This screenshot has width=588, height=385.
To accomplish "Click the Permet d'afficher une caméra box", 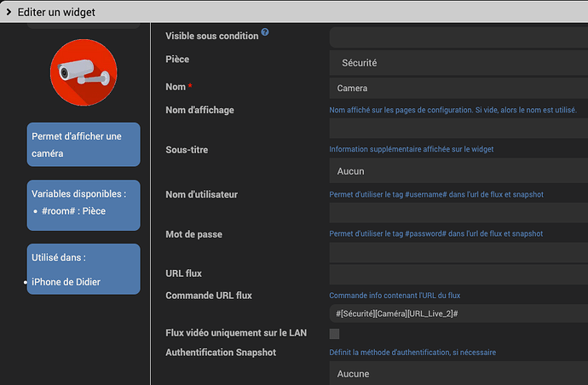I will click(x=84, y=145).
